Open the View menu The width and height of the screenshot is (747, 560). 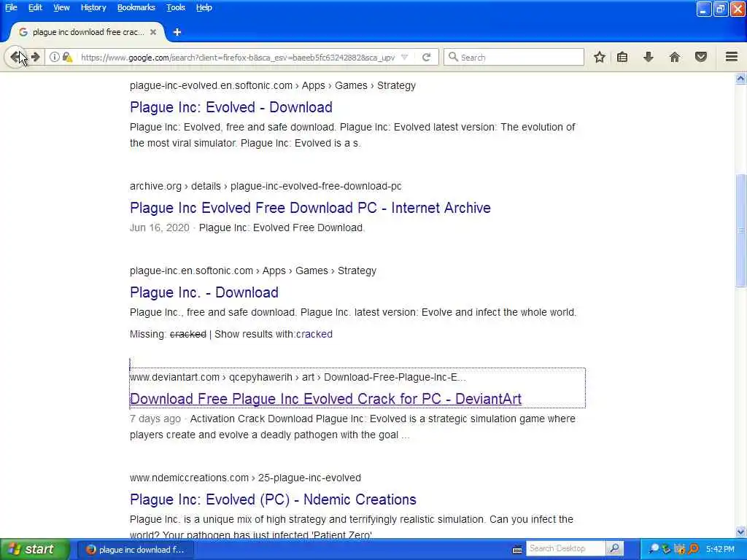tap(61, 7)
